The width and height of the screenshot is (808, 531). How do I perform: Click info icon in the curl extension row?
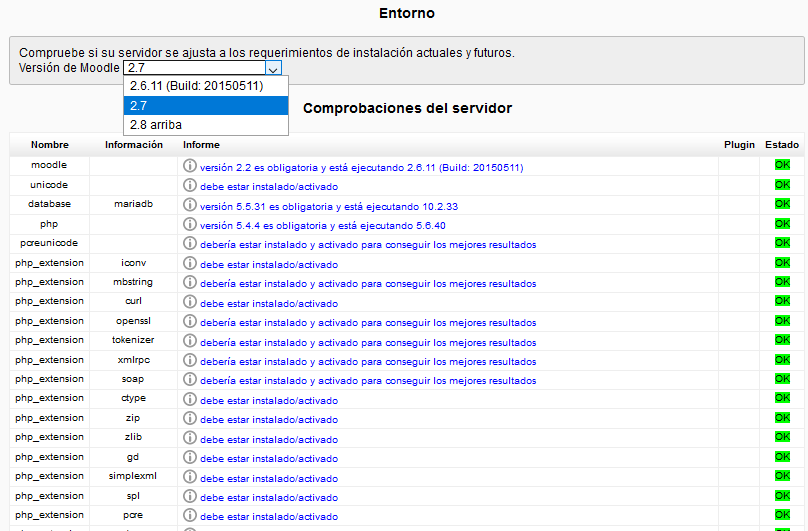[190, 302]
